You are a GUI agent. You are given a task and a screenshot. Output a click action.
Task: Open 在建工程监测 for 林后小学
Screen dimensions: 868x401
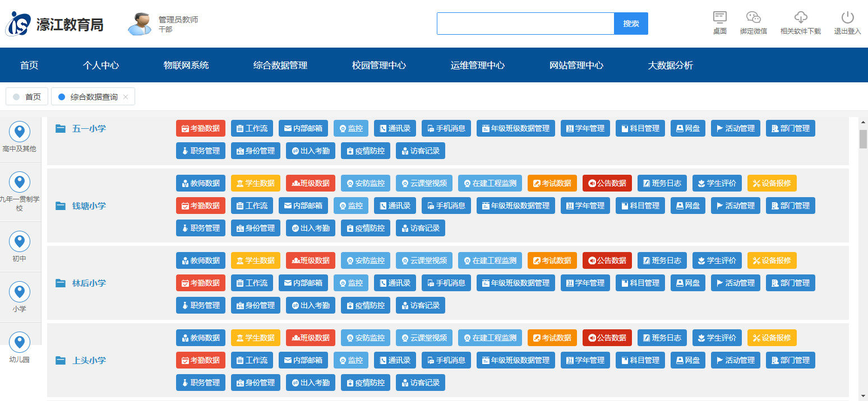point(490,260)
